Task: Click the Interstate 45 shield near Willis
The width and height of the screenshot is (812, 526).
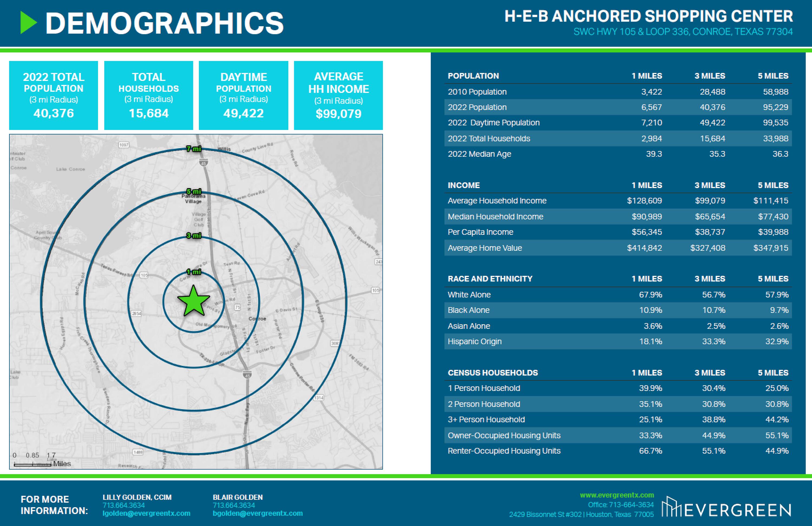Action: click(203, 163)
